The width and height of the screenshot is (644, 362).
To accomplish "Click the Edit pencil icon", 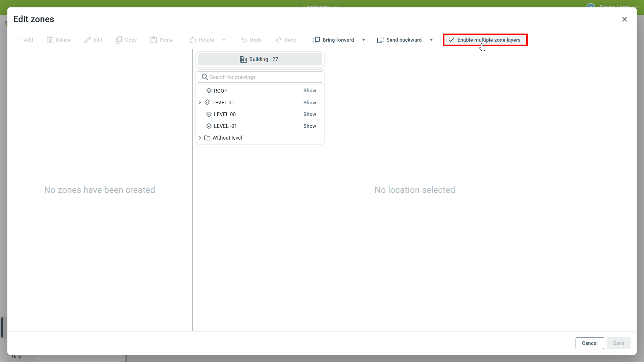I will tap(88, 40).
